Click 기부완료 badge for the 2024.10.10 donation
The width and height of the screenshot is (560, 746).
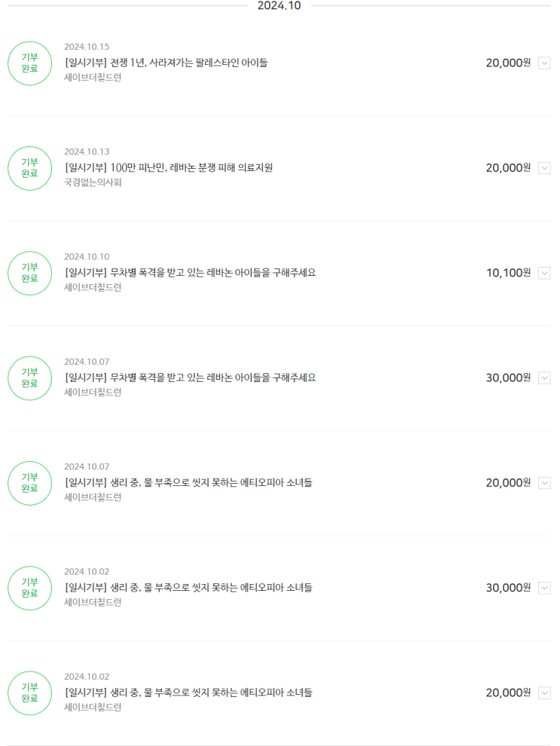pyautogui.click(x=29, y=273)
